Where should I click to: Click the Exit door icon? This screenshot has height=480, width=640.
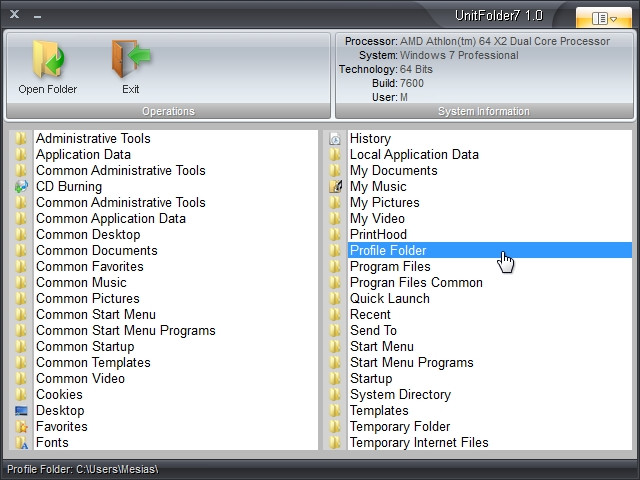tap(131, 60)
